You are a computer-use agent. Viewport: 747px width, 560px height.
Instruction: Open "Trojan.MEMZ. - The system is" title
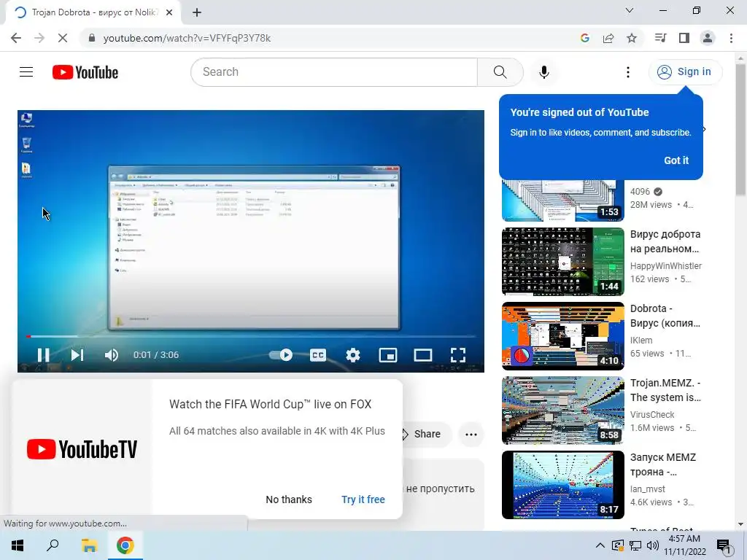665,390
